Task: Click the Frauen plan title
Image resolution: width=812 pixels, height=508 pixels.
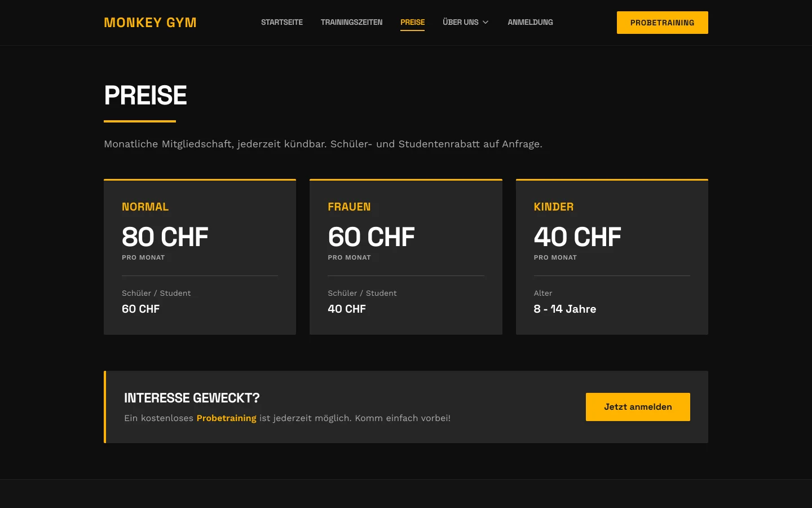Action: pyautogui.click(x=349, y=207)
